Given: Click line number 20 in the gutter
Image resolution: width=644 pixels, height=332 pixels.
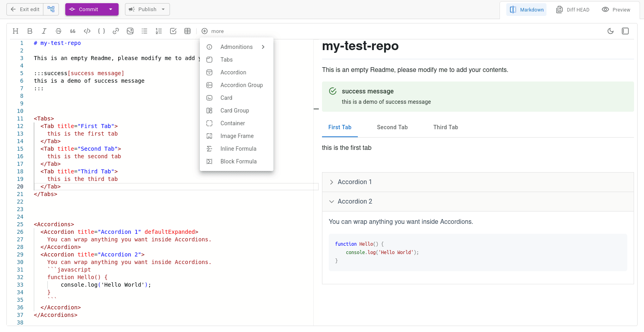Looking at the screenshot, I should tap(20, 186).
